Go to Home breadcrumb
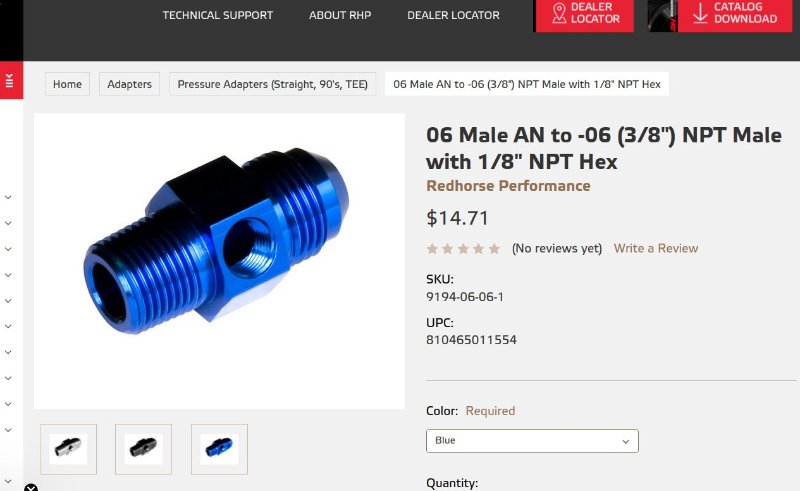800x491 pixels. 67,84
